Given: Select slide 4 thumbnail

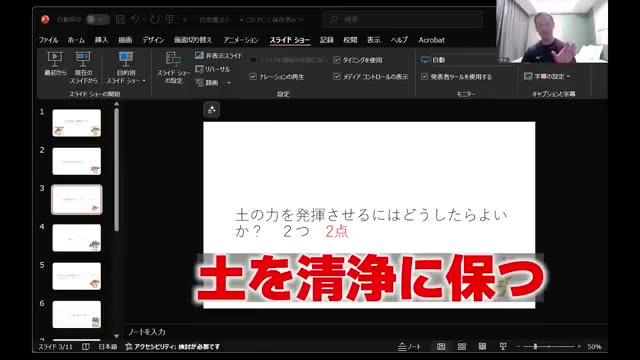Looking at the screenshot, I should [77, 238].
